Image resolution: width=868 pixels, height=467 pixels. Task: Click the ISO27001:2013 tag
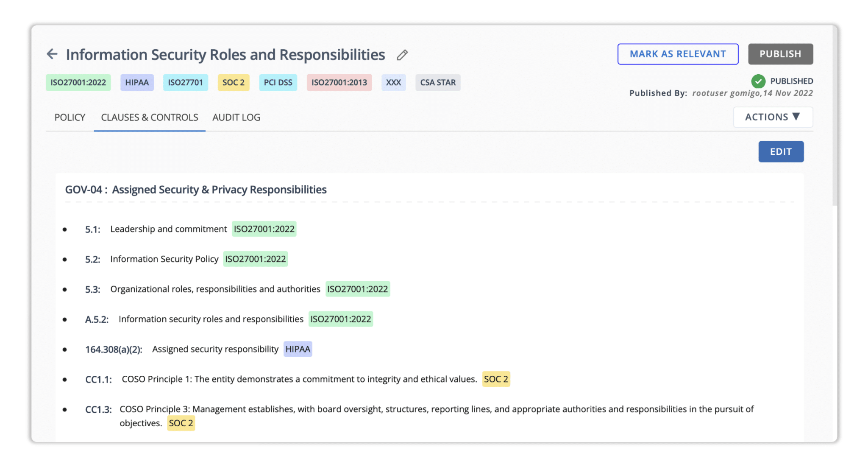[339, 82]
